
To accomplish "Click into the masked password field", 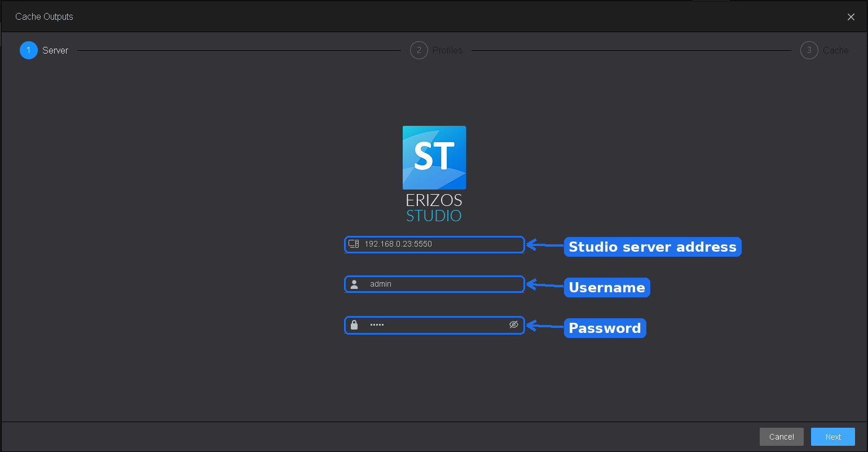I will [x=434, y=325].
